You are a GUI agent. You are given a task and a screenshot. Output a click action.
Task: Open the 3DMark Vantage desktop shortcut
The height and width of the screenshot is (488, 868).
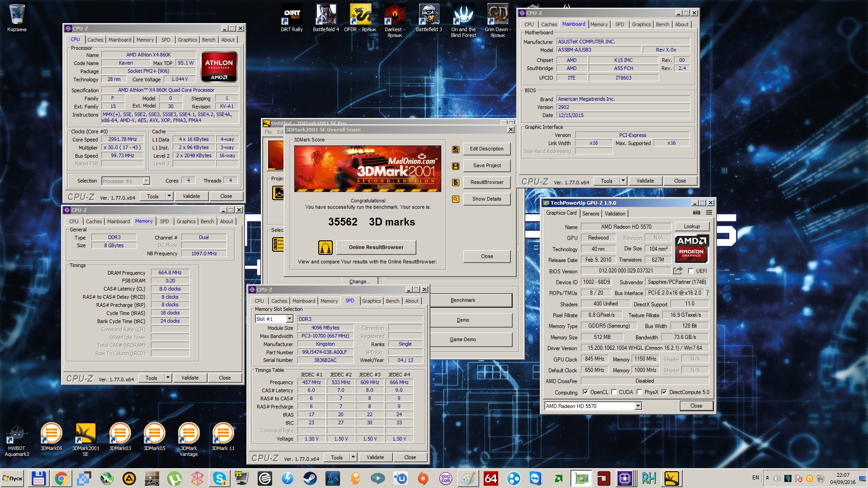click(189, 439)
